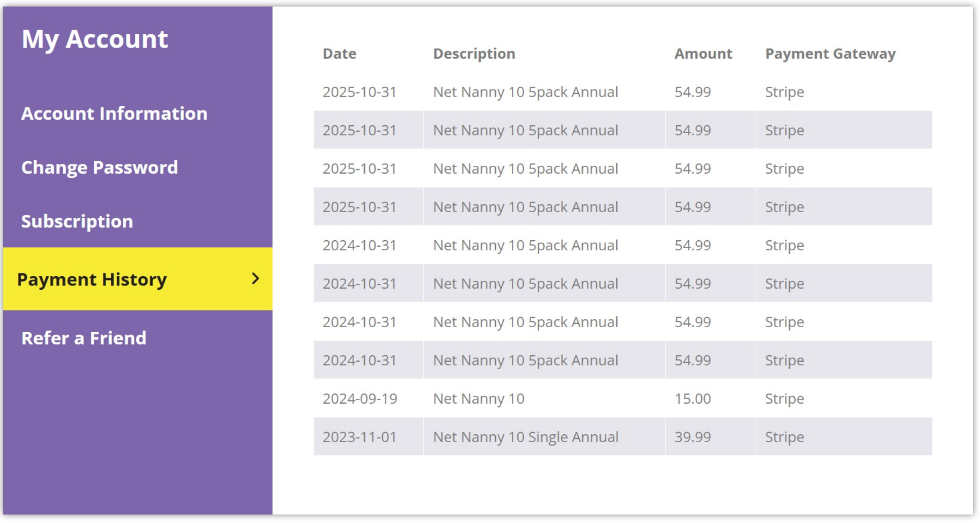The height and width of the screenshot is (523, 980).
Task: Sort the table by the Date column
Action: (339, 54)
